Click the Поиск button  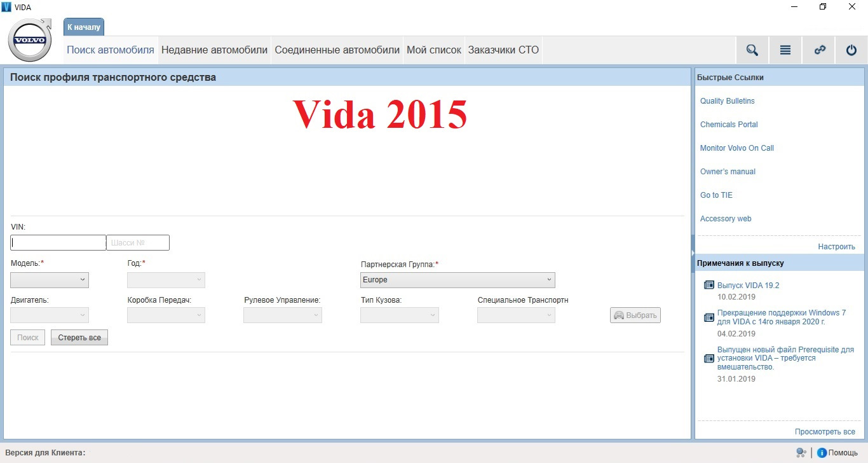28,338
